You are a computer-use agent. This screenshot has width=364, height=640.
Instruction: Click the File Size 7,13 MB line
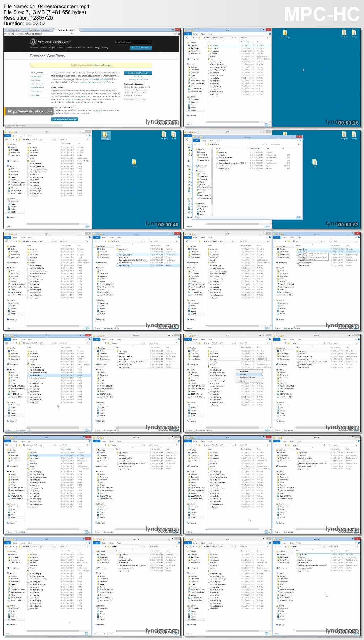coord(45,12)
